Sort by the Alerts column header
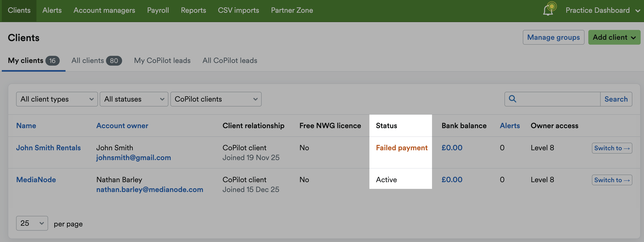Image resolution: width=644 pixels, height=242 pixels. (x=510, y=125)
